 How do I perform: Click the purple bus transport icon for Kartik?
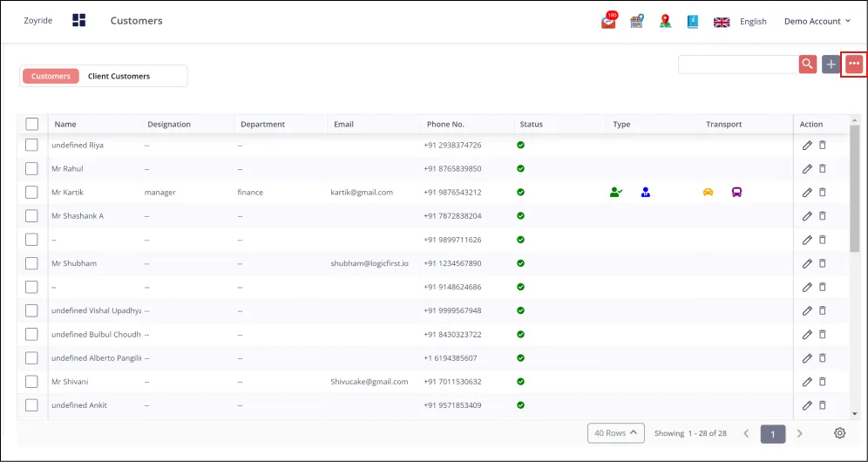[736, 193]
